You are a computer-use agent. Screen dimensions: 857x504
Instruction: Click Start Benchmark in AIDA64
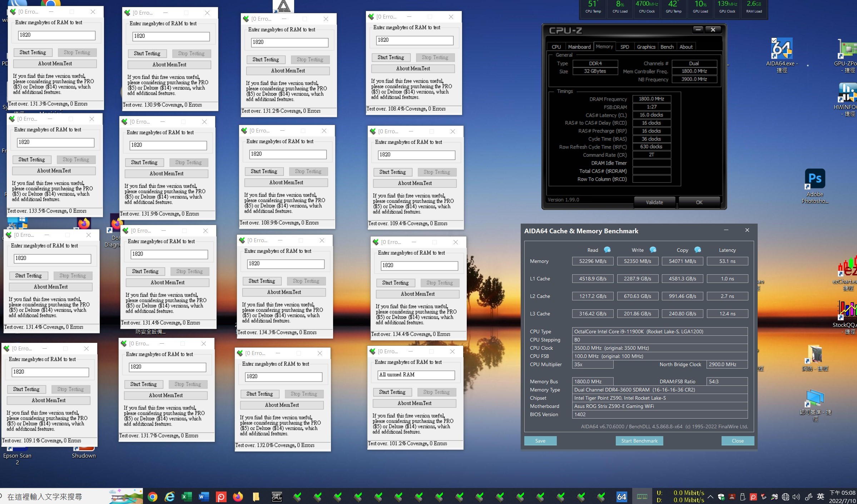639,441
